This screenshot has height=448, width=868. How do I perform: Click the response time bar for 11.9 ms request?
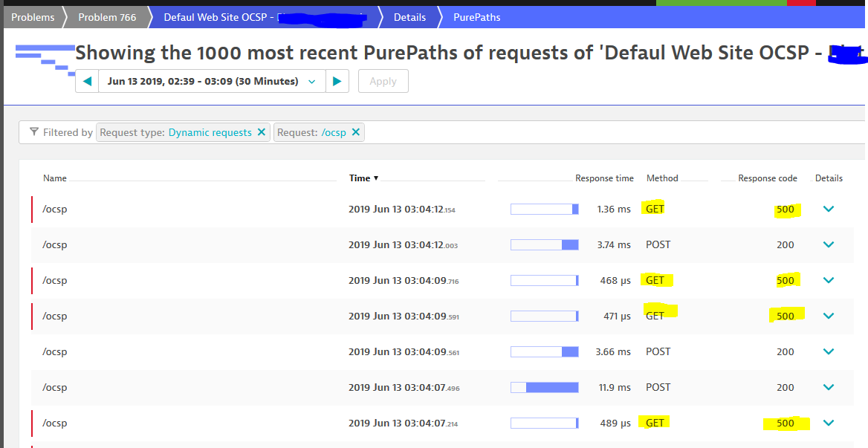coord(545,387)
